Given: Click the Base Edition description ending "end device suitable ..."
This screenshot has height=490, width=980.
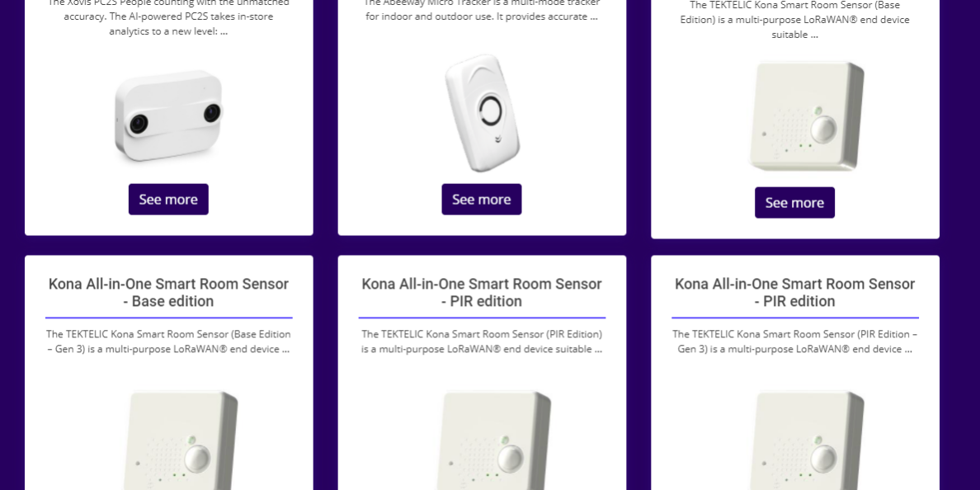Looking at the screenshot, I should [794, 20].
